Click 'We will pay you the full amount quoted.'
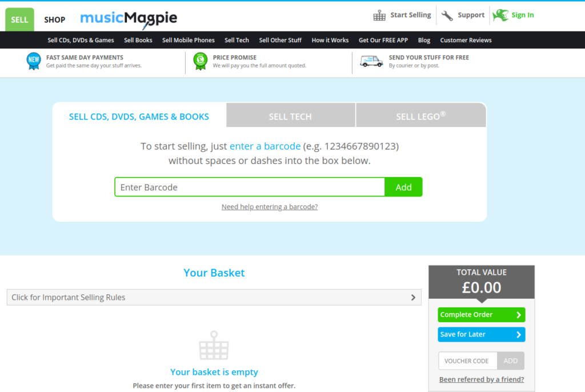The image size is (585, 392). [259, 66]
